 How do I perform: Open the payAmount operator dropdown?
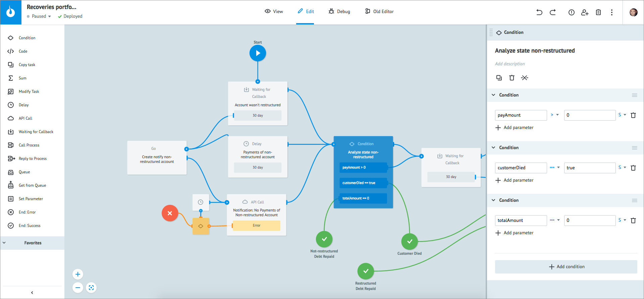[x=554, y=115]
